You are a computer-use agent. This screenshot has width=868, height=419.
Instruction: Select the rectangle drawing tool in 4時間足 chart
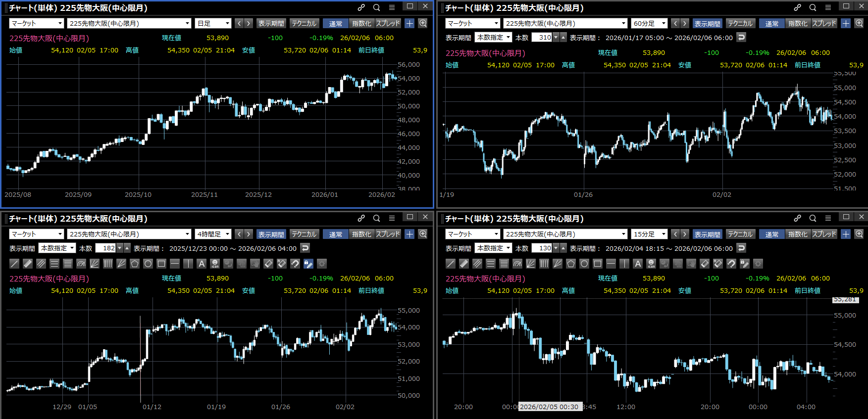(161, 264)
